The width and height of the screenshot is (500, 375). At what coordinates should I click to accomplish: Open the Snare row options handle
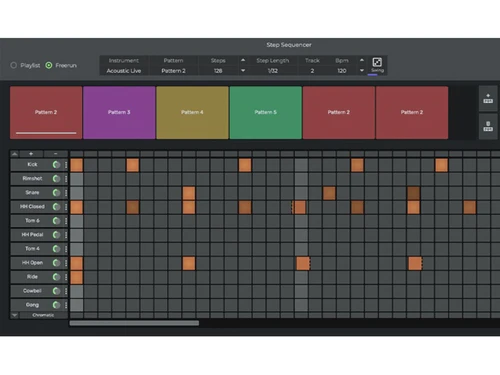coord(66,193)
